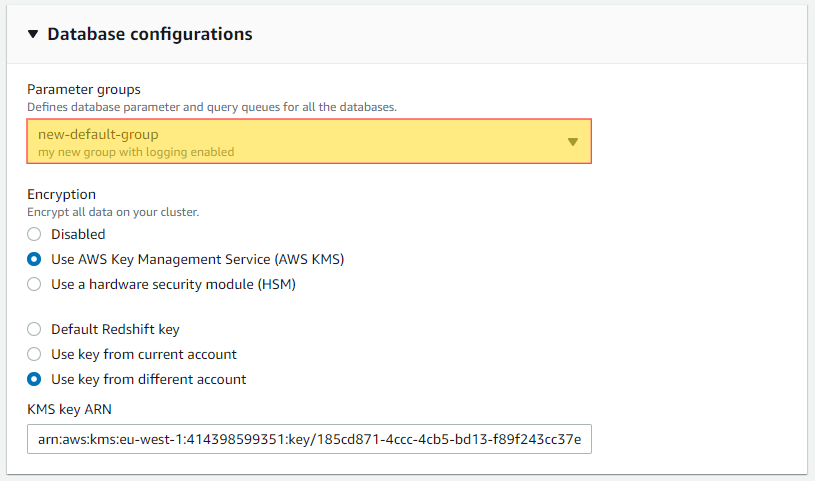The image size is (815, 481).
Task: Click 'my new group with logging enabled' description
Action: (x=136, y=152)
